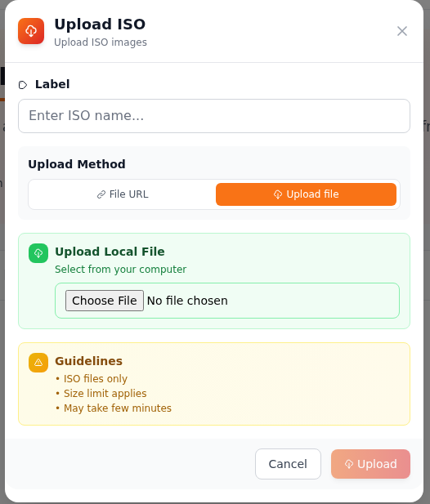Open the Choose File picker
This screenshot has height=504, width=430.
[105, 301]
